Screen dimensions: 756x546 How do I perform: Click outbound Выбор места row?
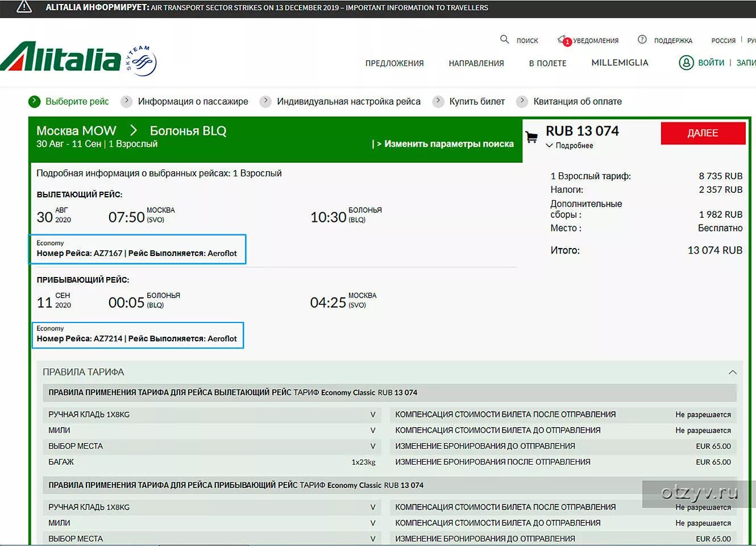click(x=212, y=446)
